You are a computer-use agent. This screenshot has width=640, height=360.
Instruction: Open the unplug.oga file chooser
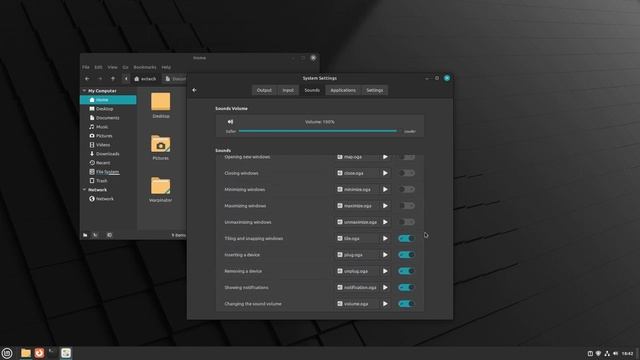coord(357,271)
